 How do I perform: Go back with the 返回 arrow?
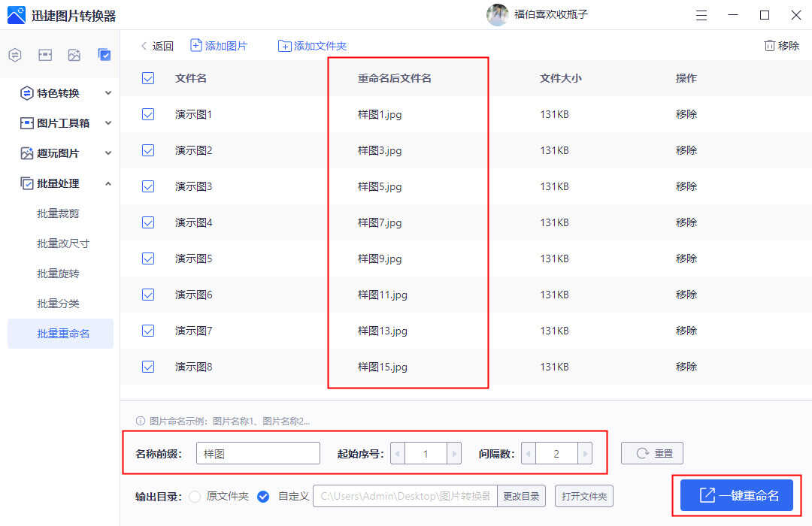click(x=144, y=46)
